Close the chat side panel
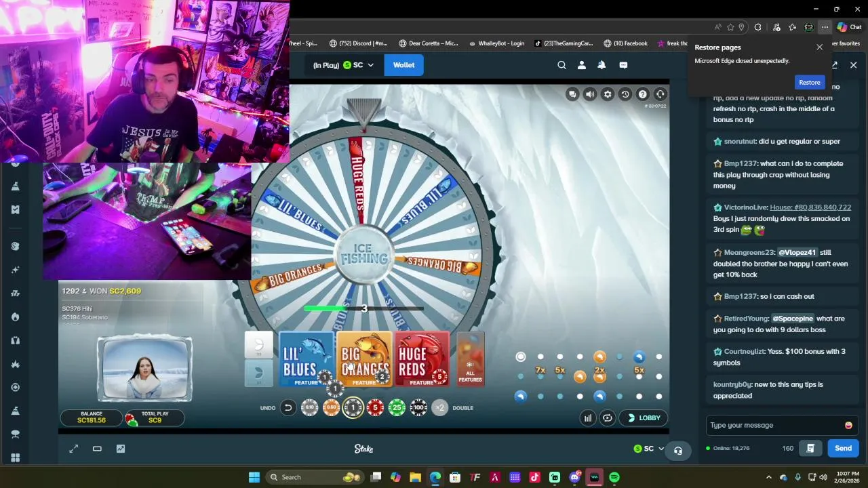This screenshot has width=868, height=488. [853, 65]
